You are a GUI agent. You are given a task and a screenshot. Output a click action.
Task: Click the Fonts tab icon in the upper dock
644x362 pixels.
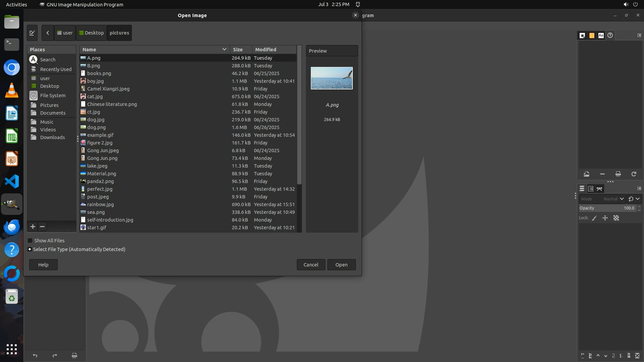pos(601,36)
